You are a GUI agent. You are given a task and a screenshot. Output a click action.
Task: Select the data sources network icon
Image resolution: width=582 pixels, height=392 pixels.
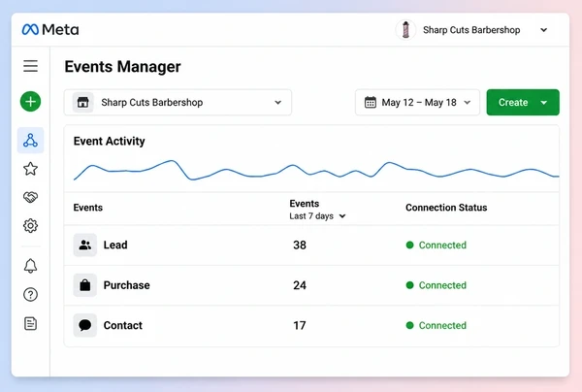pyautogui.click(x=30, y=141)
